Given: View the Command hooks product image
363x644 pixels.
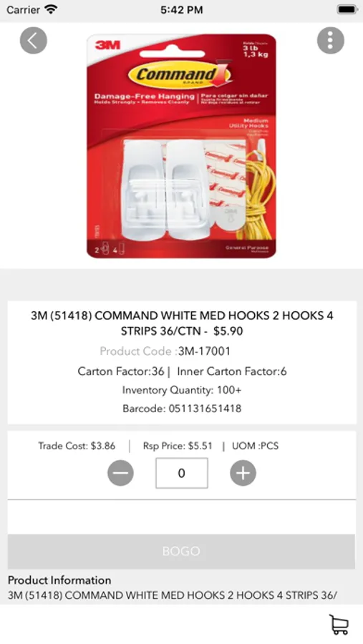Looking at the screenshot, I should click(181, 146).
